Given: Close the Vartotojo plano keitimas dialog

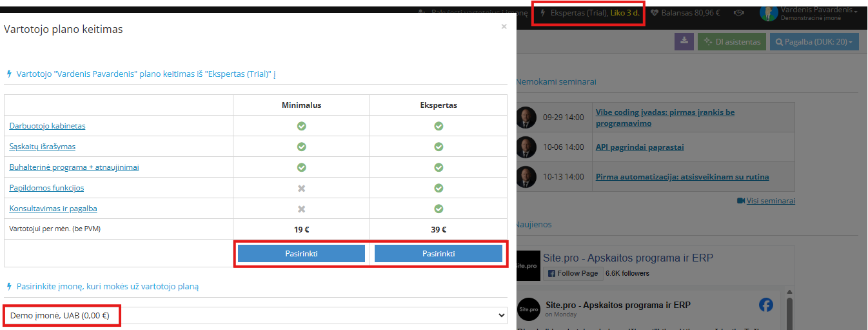Looking at the screenshot, I should coord(504,26).
